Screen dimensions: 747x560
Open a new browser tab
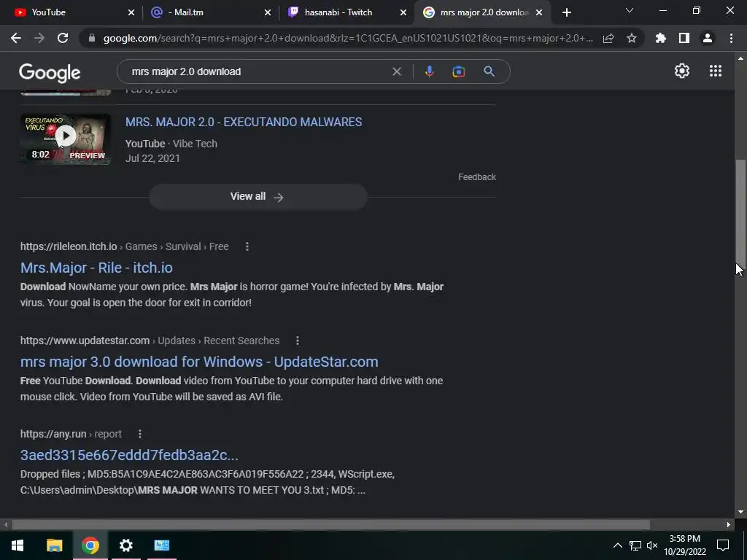click(x=566, y=12)
